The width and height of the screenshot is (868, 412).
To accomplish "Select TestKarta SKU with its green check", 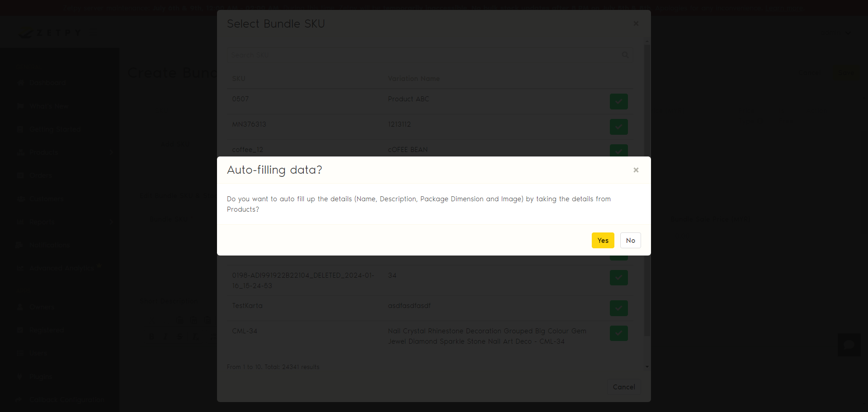I will pos(618,308).
